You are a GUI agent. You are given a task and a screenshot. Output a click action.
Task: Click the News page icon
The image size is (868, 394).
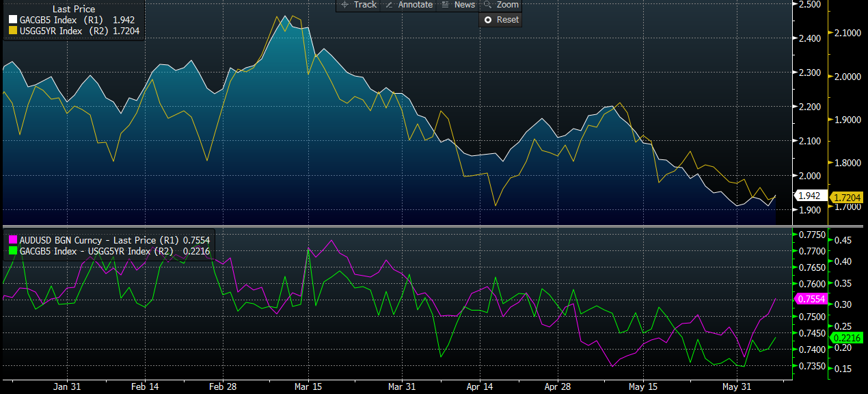pyautogui.click(x=446, y=5)
